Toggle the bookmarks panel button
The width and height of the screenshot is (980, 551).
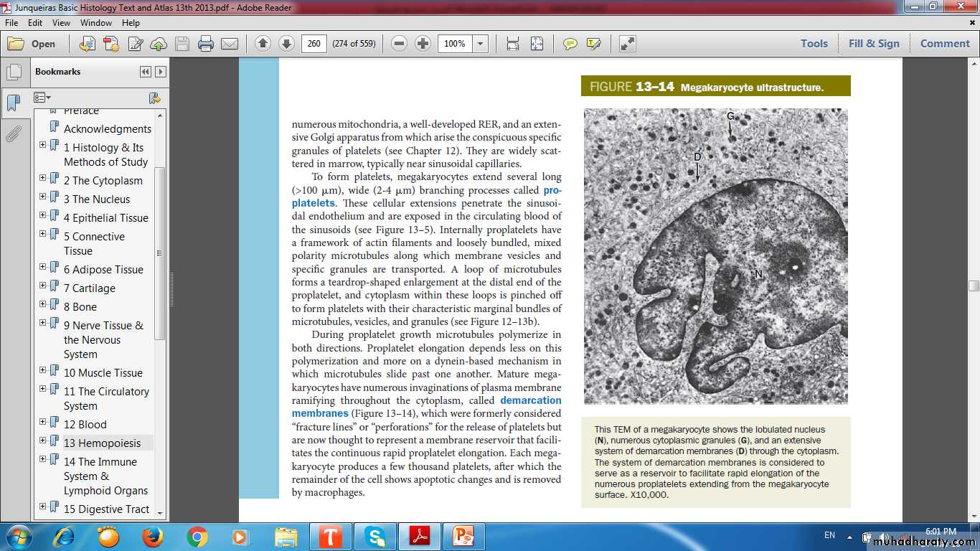[14, 103]
